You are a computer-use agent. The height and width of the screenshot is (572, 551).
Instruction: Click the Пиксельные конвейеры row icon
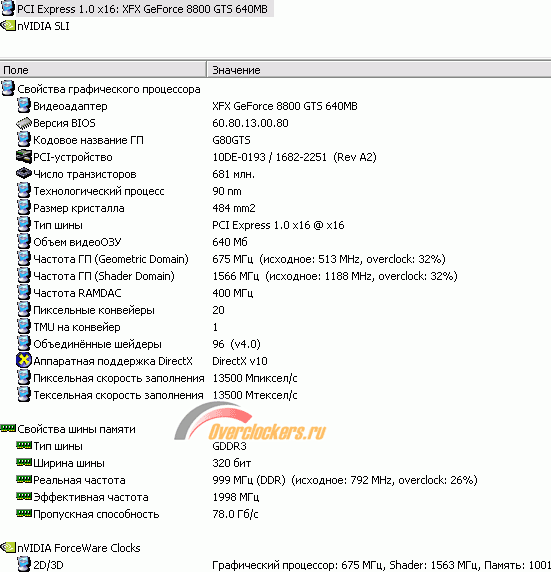point(24,310)
